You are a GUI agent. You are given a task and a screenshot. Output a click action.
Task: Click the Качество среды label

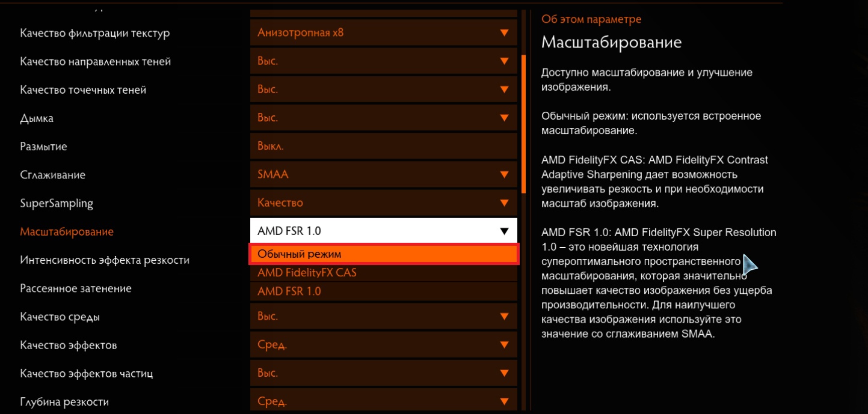pyautogui.click(x=60, y=317)
